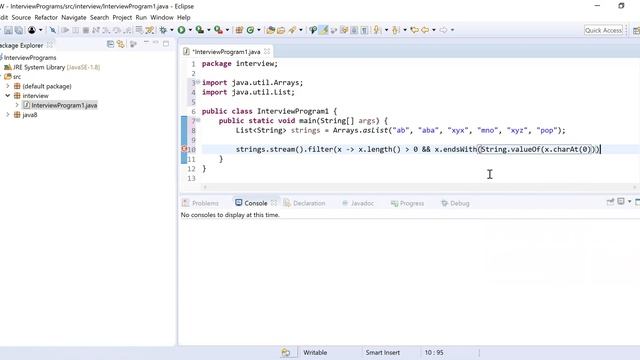Maximize the Package Explorer view

click(x=166, y=43)
